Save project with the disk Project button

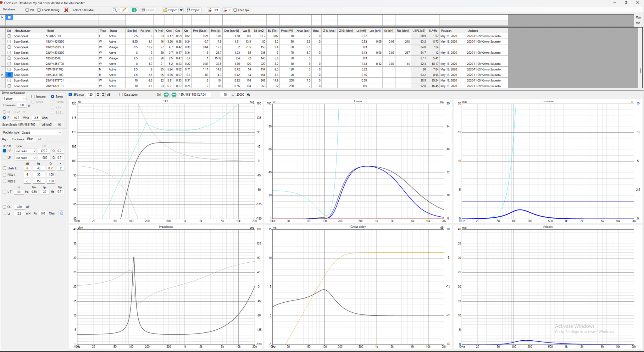(x=193, y=10)
